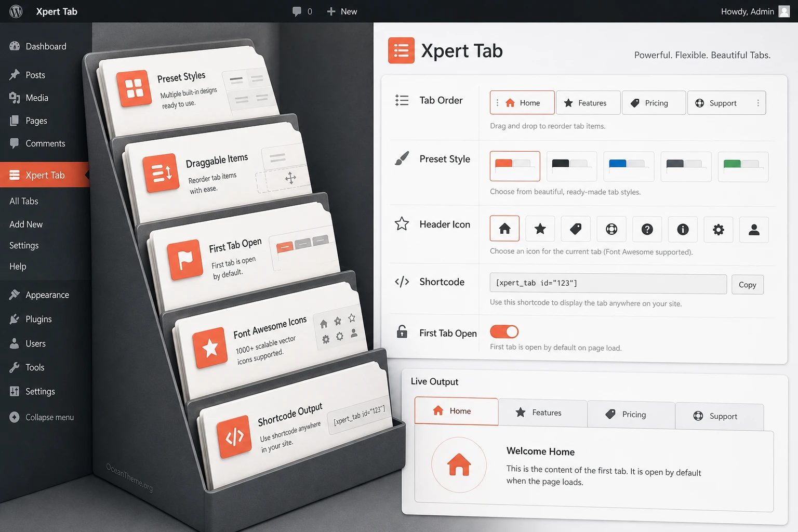Click the Collapse menu arrow icon
Viewport: 798px width, 532px height.
click(15, 417)
